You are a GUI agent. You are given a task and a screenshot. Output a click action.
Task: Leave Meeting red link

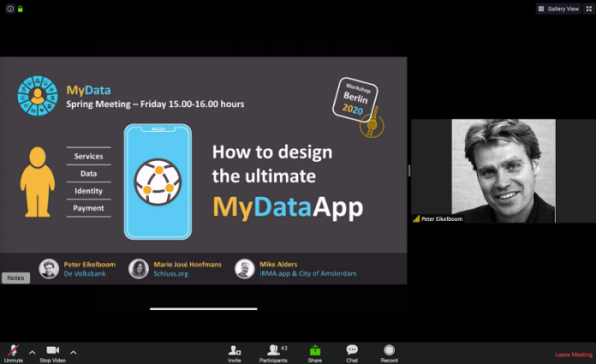(x=574, y=354)
